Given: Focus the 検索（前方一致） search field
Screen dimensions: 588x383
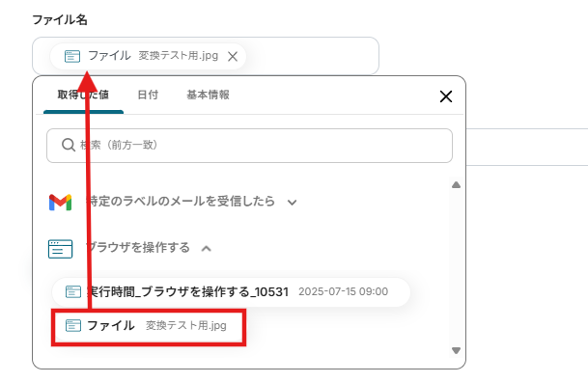Looking at the screenshot, I should click(x=249, y=146).
